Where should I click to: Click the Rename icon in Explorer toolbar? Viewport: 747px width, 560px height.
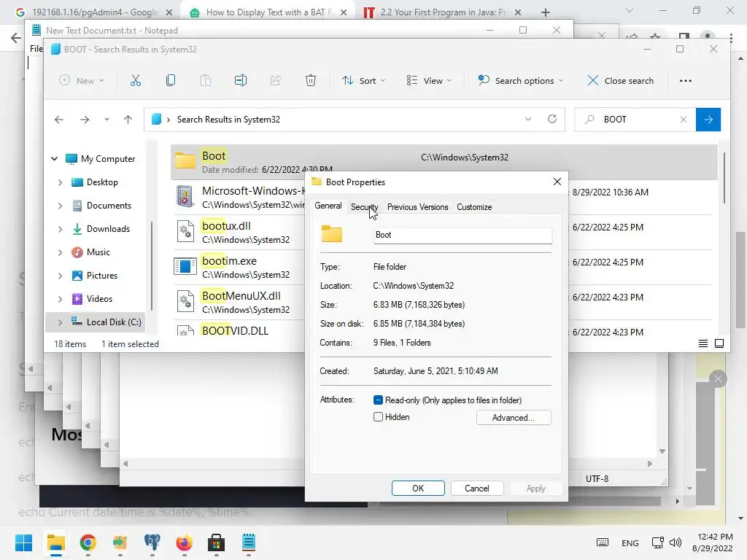(x=241, y=80)
